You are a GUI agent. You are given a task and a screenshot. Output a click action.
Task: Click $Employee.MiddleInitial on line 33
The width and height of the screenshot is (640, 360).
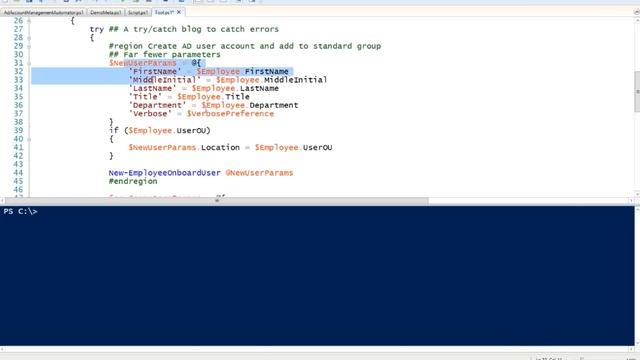coord(271,80)
